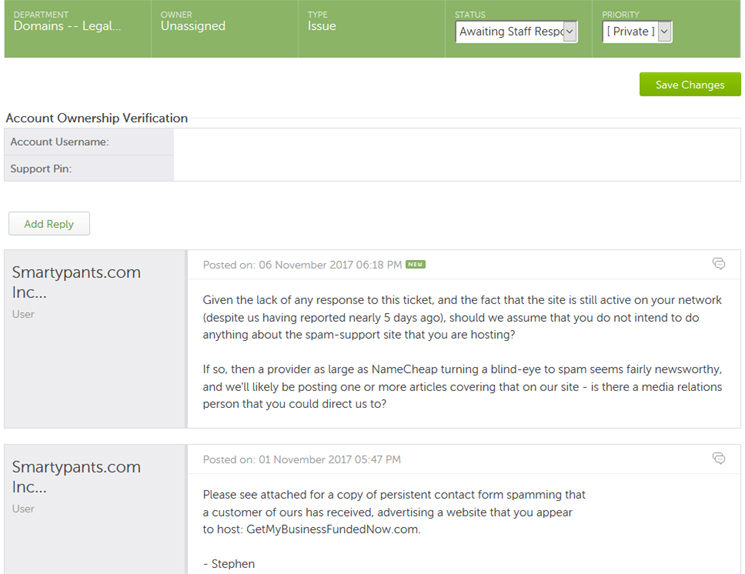
Task: Click the Account Username label
Action: click(x=59, y=142)
